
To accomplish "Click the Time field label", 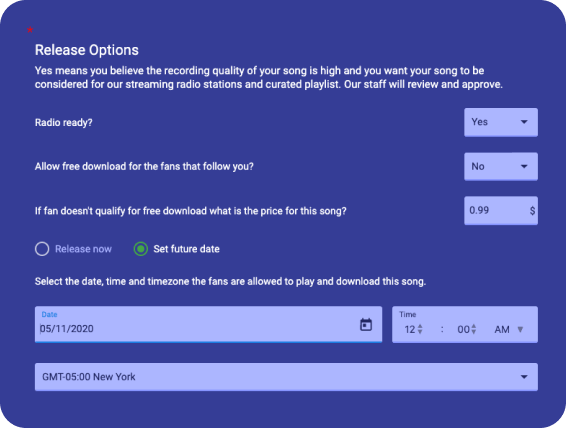I will point(408,314).
